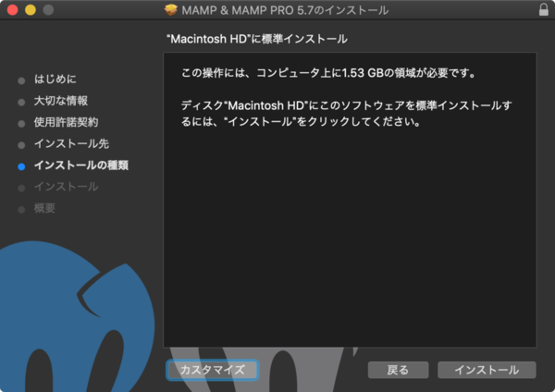Click the package icon in title bar

point(171,10)
